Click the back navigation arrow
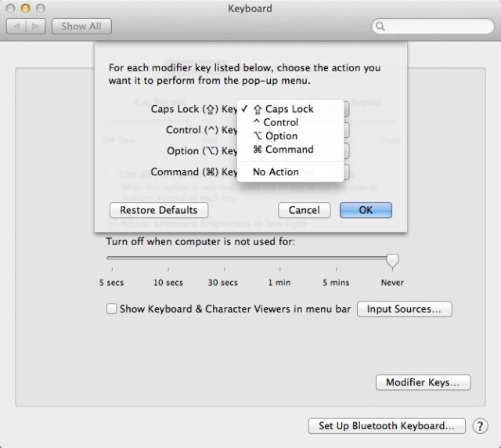The width and height of the screenshot is (501, 448). coord(17,26)
